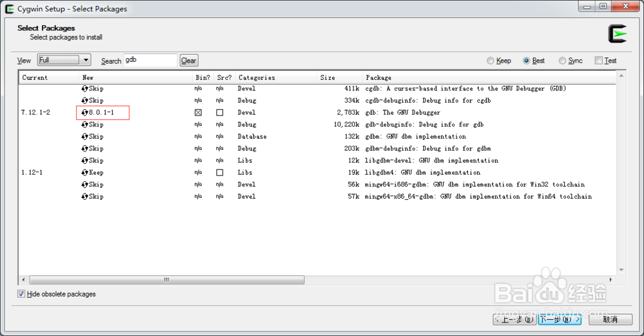Click the Bin? column header

tap(203, 77)
